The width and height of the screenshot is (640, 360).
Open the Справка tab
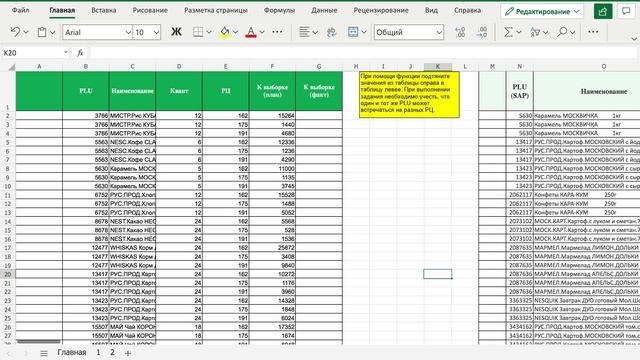(x=467, y=10)
